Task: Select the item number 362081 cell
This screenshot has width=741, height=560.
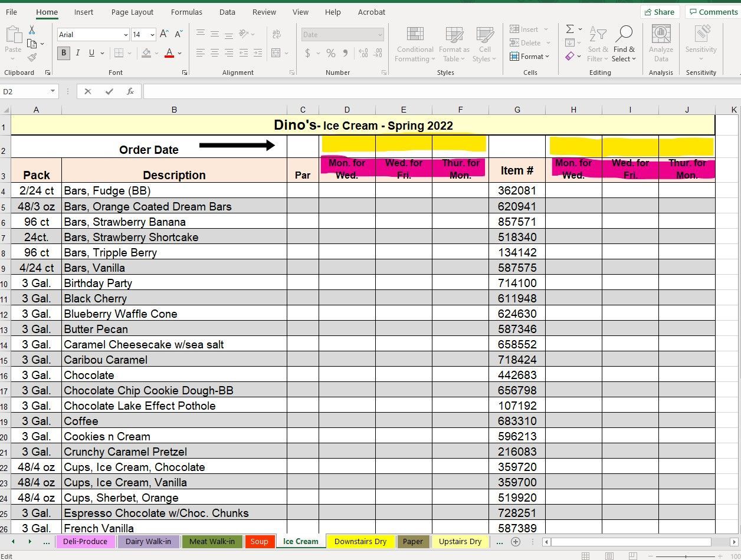Action: 517,191
